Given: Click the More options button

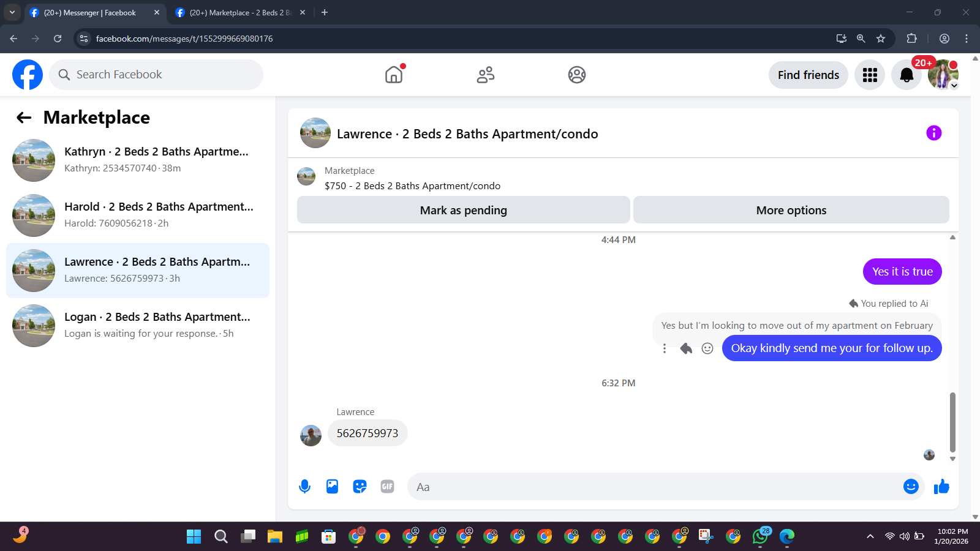Looking at the screenshot, I should pyautogui.click(x=791, y=210).
